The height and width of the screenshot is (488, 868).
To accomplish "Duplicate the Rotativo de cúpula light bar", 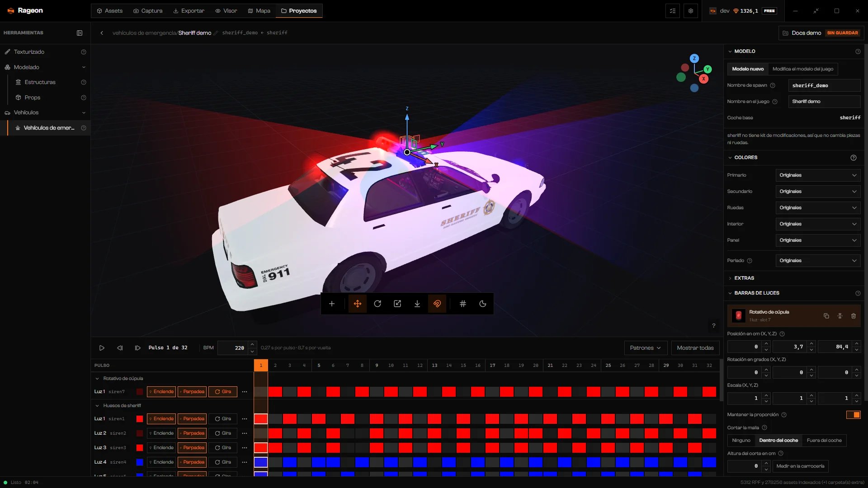I will click(826, 316).
